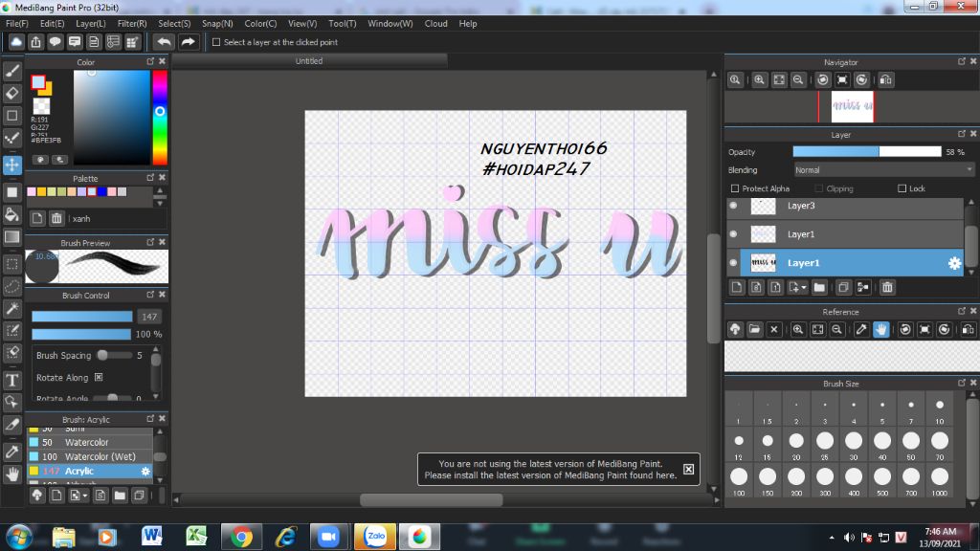
Task: Select the Acrylic brush
Action: pos(90,471)
